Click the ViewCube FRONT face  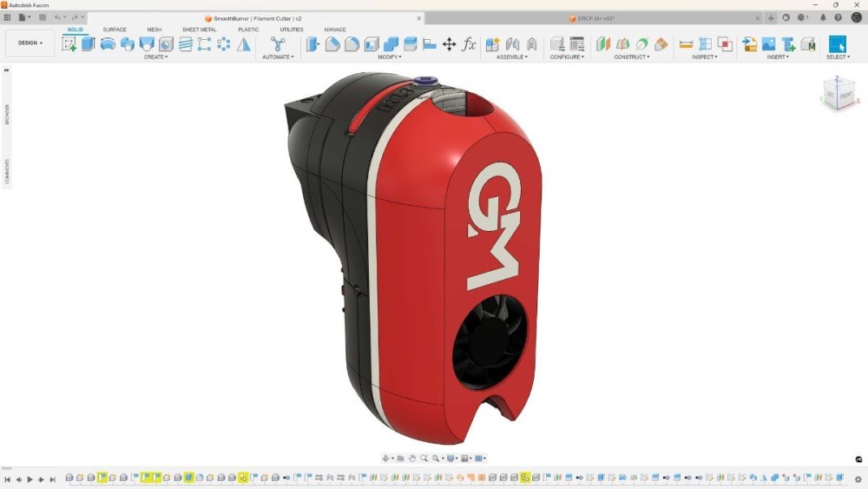[x=845, y=96]
